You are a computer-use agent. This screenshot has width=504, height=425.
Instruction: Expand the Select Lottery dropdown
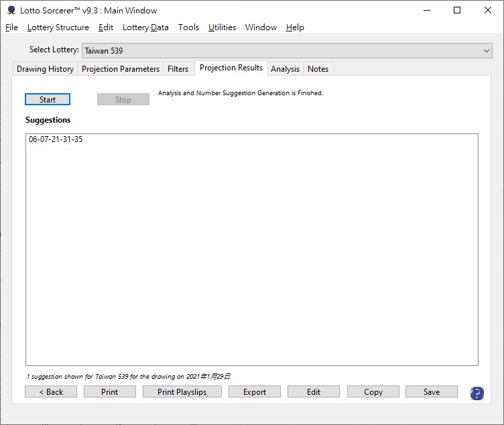(x=487, y=50)
